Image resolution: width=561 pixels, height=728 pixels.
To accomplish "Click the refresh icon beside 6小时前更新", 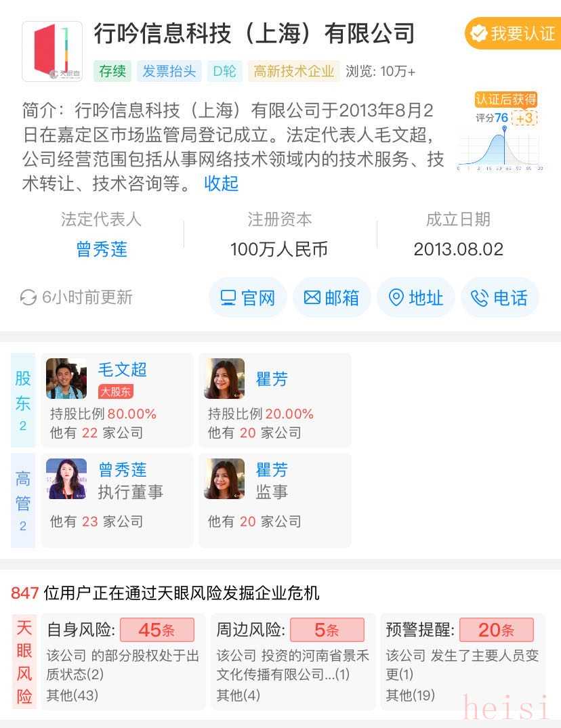I will tap(28, 297).
